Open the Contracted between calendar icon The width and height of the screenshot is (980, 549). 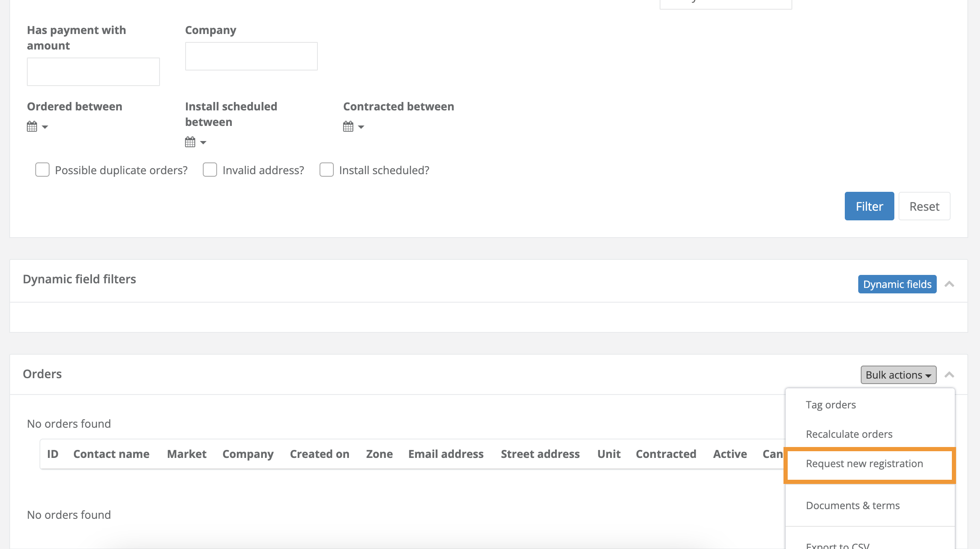[x=348, y=126]
